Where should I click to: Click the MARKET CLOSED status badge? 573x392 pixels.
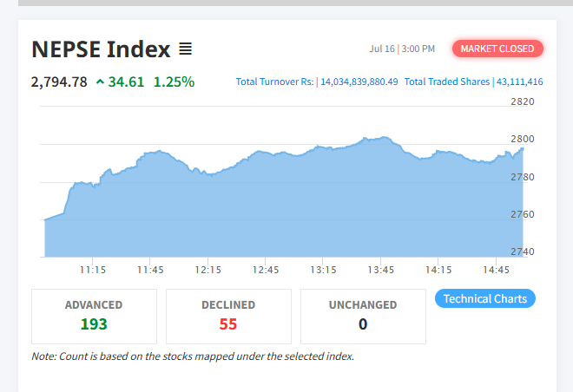click(497, 49)
